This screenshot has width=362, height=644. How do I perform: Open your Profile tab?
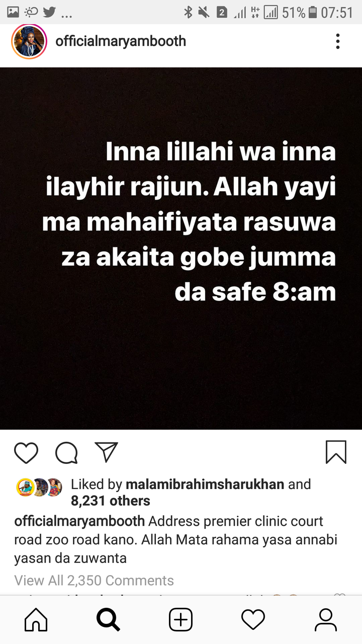click(x=325, y=619)
